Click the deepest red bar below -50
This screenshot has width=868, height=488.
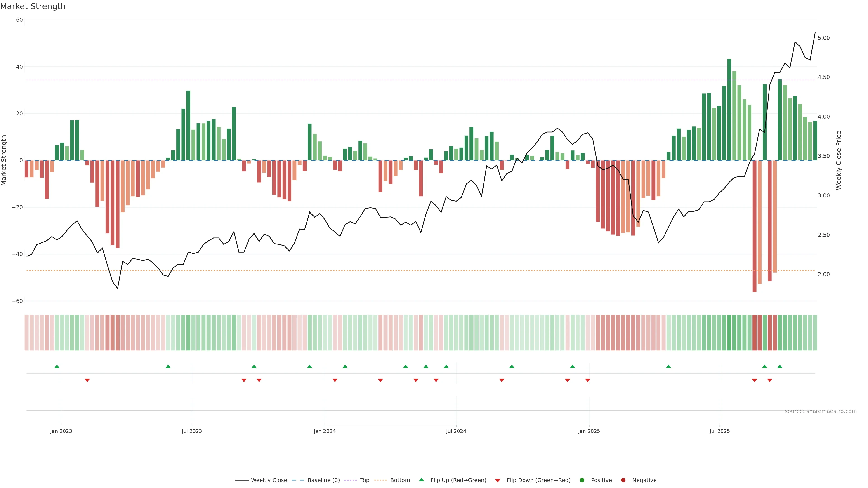[x=755, y=226]
